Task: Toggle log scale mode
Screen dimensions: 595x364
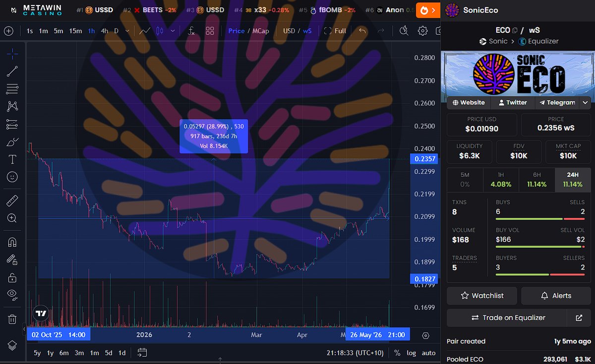Action: pos(412,353)
